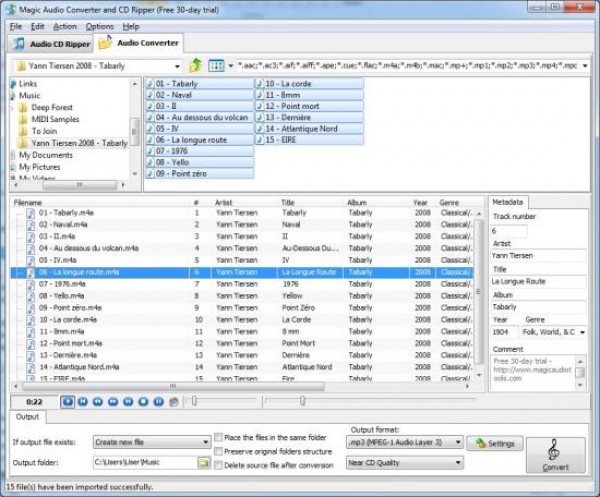Click the 01 - Tabarly.m4a file icon

(30, 213)
